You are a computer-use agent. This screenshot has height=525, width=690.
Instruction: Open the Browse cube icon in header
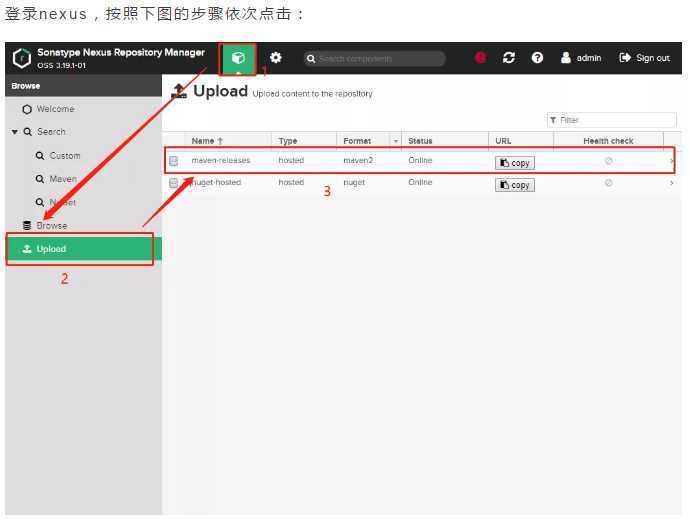click(x=238, y=59)
